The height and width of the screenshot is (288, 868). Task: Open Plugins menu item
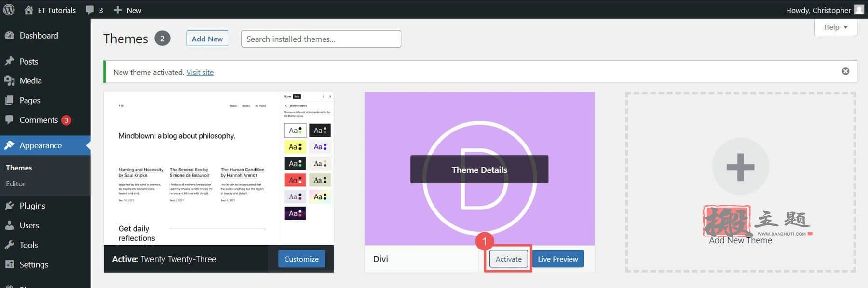pyautogui.click(x=32, y=206)
